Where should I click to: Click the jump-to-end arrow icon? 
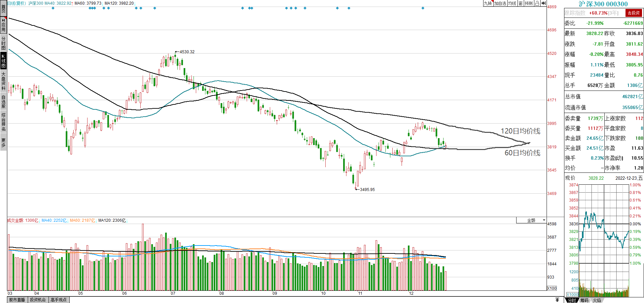[544, 3]
